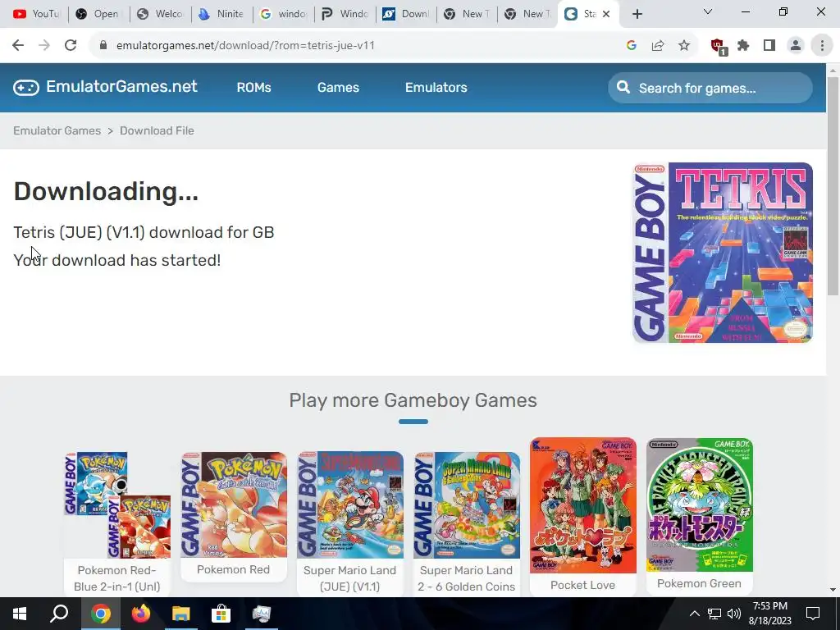Go back with the browser back arrow
The width and height of the screenshot is (840, 630).
point(18,46)
